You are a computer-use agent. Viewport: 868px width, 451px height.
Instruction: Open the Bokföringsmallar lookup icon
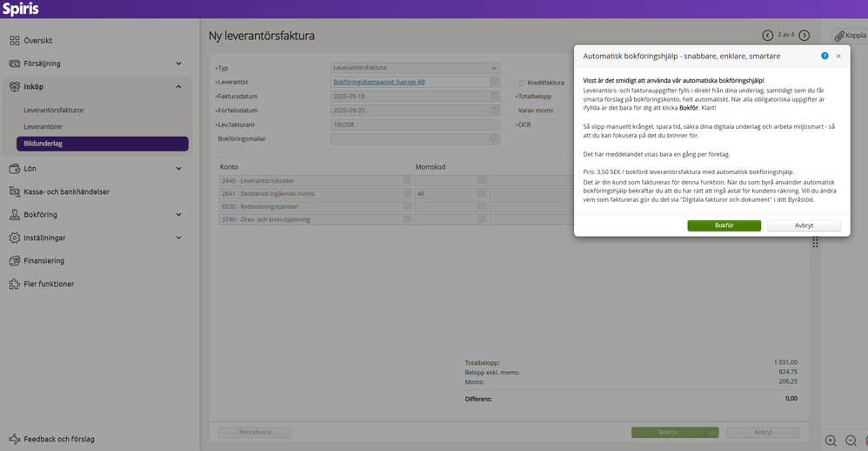pos(494,139)
